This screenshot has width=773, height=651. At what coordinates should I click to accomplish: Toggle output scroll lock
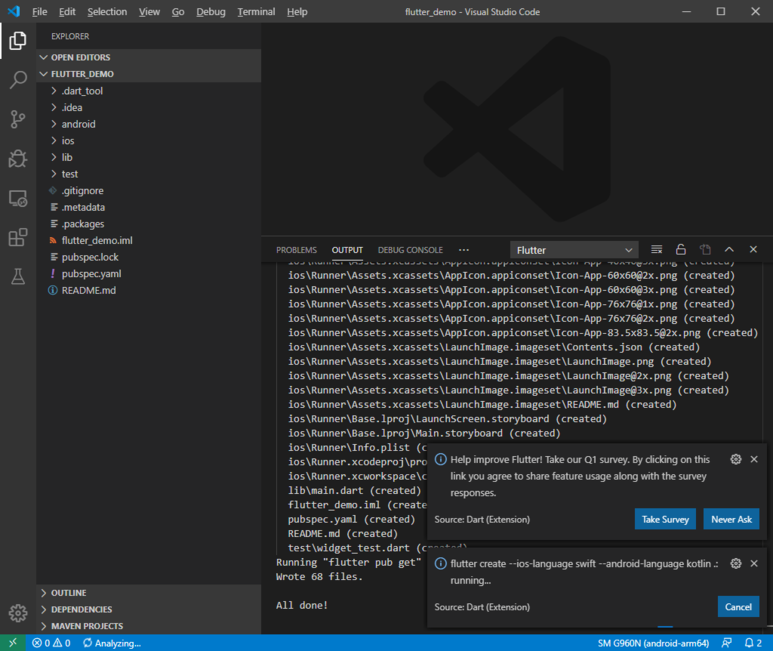tap(681, 250)
